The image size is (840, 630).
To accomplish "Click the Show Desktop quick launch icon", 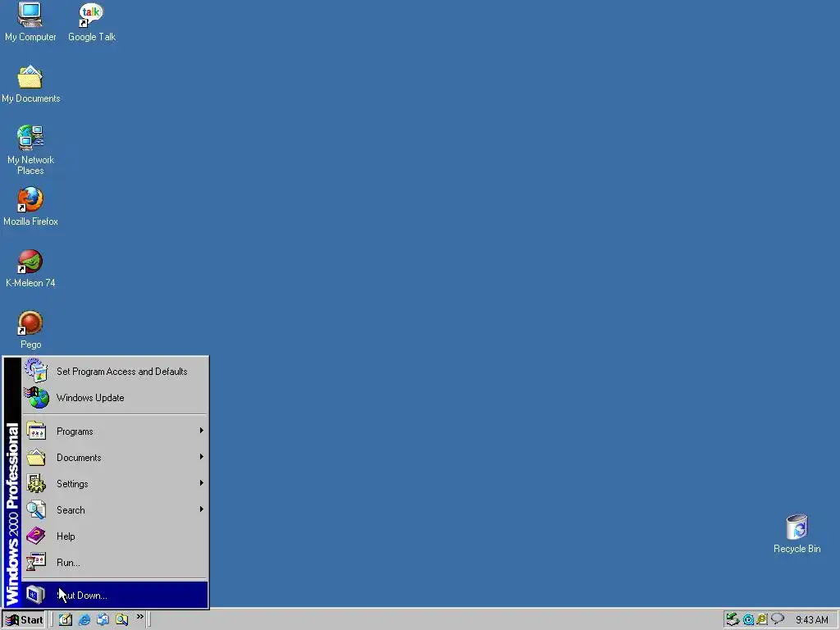I will click(66, 620).
